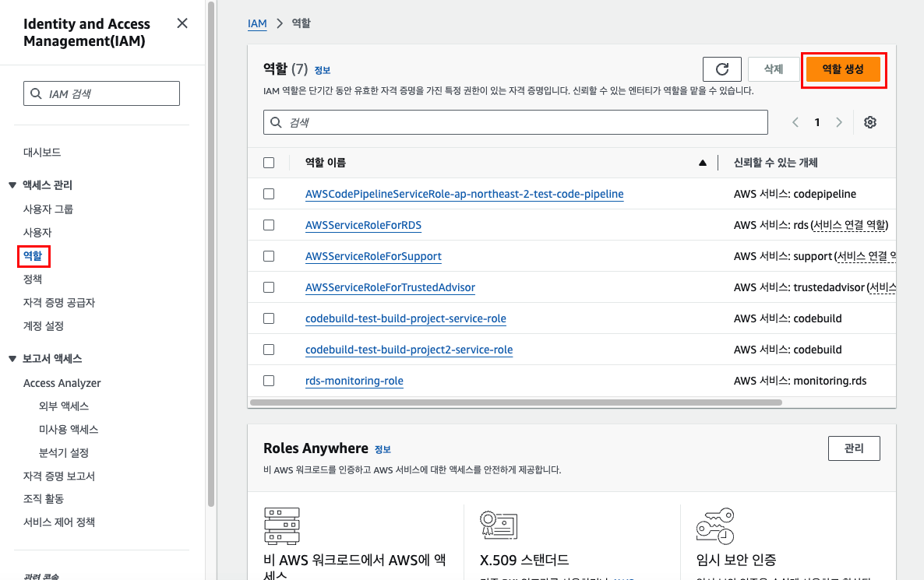Viewport: 924px width, 580px height.
Task: Click the X.509 스탠더드 certificate icon
Action: click(x=499, y=525)
